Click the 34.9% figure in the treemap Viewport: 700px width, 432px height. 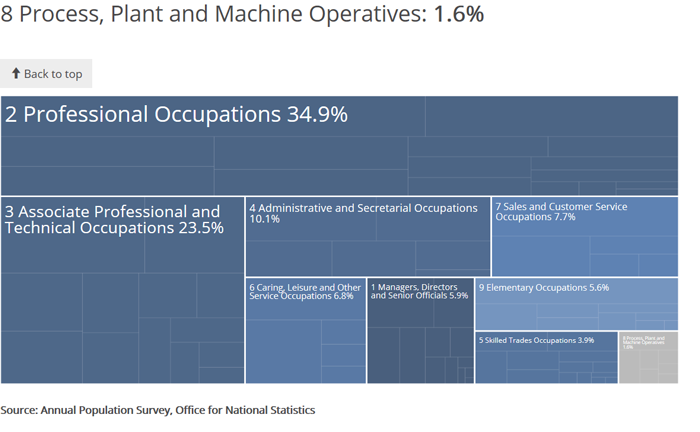tap(317, 114)
